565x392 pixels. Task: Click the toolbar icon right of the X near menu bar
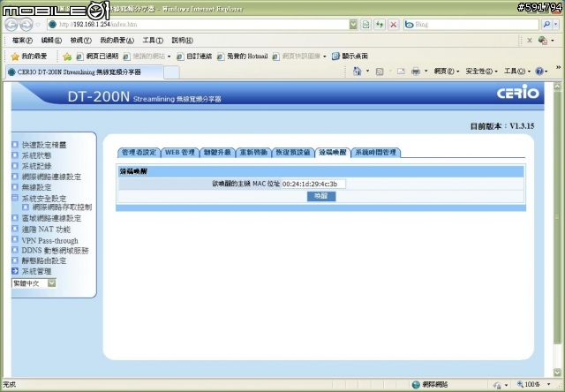tap(543, 41)
